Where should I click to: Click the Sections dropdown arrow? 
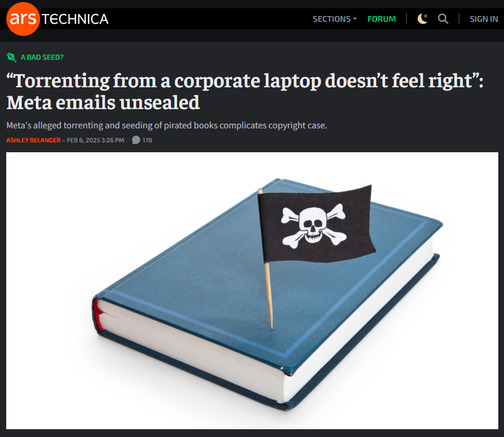click(x=355, y=19)
